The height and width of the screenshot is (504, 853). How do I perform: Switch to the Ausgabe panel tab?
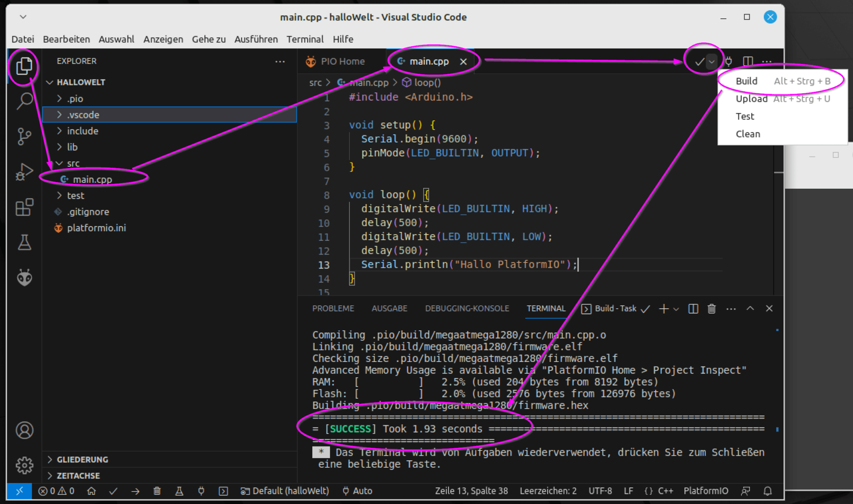pos(389,308)
